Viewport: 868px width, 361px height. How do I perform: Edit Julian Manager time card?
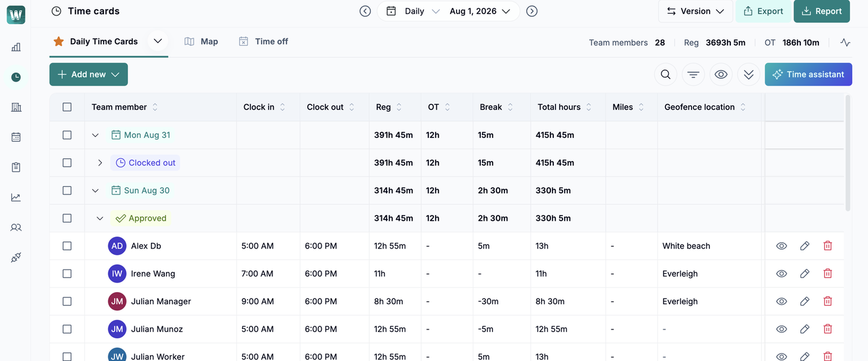804,301
